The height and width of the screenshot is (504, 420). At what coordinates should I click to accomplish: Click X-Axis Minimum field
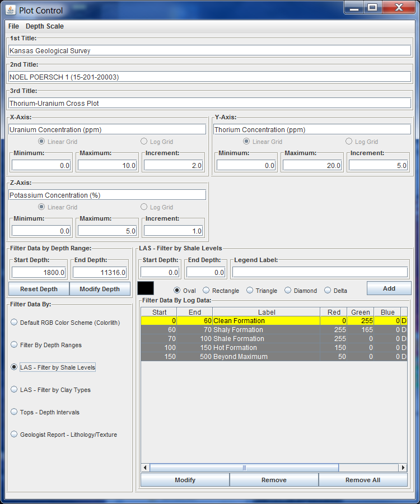click(41, 165)
